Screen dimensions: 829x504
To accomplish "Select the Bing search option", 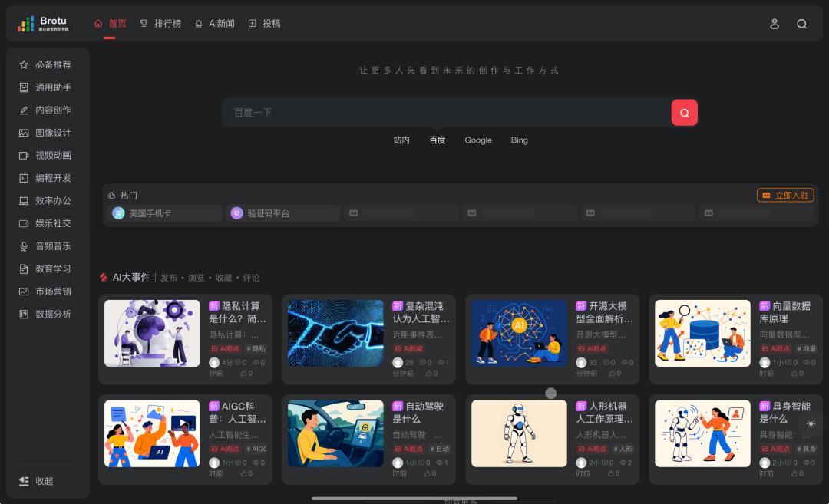I will (519, 140).
